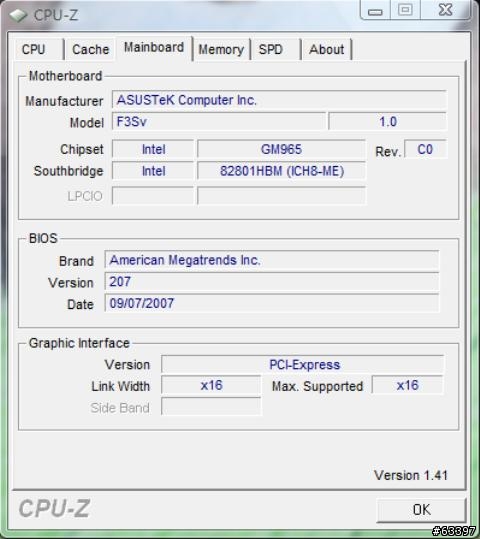
Task: Click the Max. Supported x16 value
Action: (x=407, y=385)
